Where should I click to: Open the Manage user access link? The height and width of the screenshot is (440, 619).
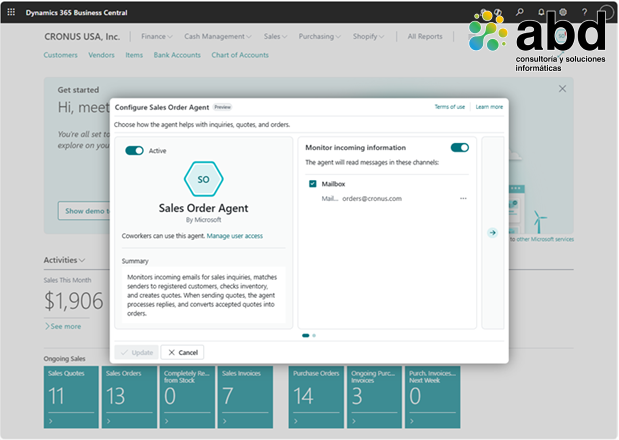(234, 236)
